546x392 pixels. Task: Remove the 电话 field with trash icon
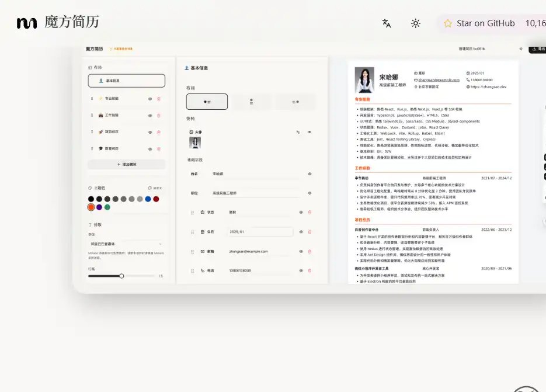click(309, 270)
